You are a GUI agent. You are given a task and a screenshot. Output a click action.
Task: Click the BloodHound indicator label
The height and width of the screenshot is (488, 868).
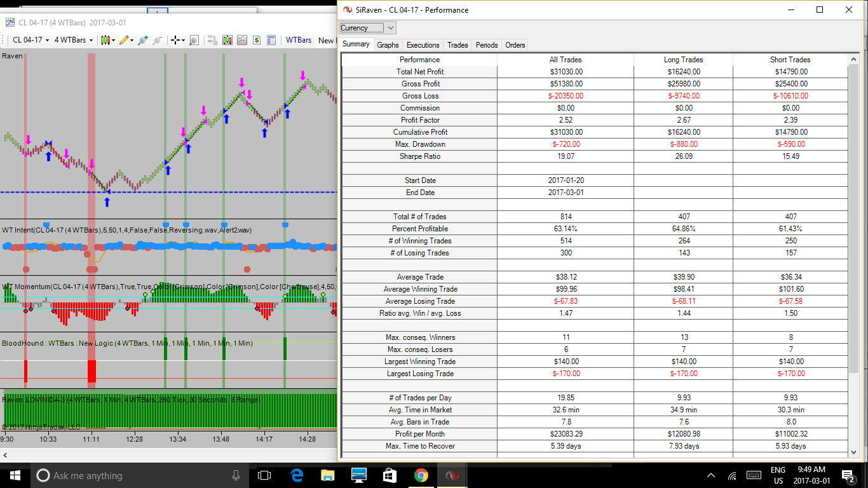click(127, 343)
